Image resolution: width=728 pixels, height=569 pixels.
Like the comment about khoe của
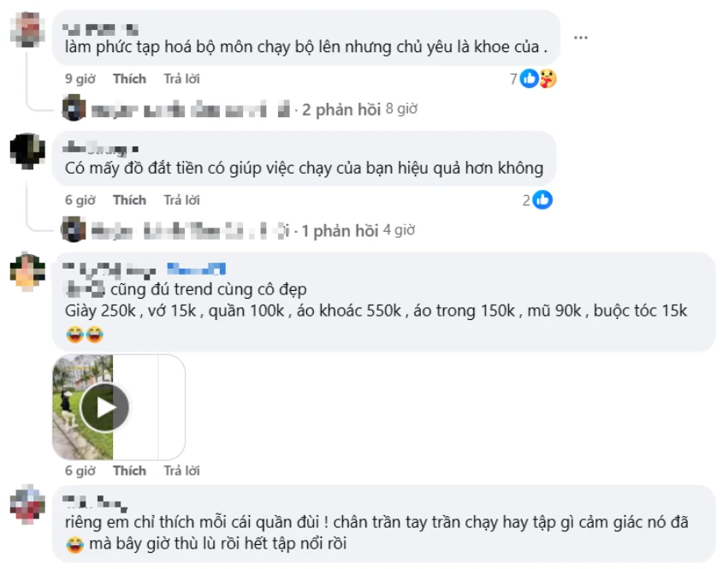pos(129,79)
